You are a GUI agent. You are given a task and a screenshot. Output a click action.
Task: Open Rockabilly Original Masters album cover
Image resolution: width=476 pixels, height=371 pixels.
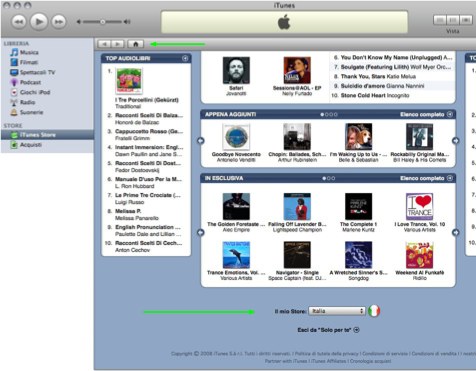pyautogui.click(x=419, y=137)
